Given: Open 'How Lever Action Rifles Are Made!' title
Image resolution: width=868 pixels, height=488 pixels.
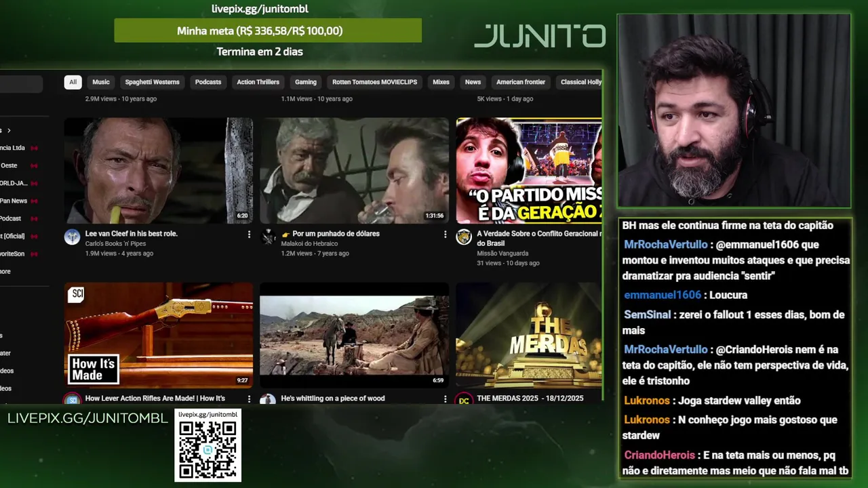Looking at the screenshot, I should click(x=155, y=399).
